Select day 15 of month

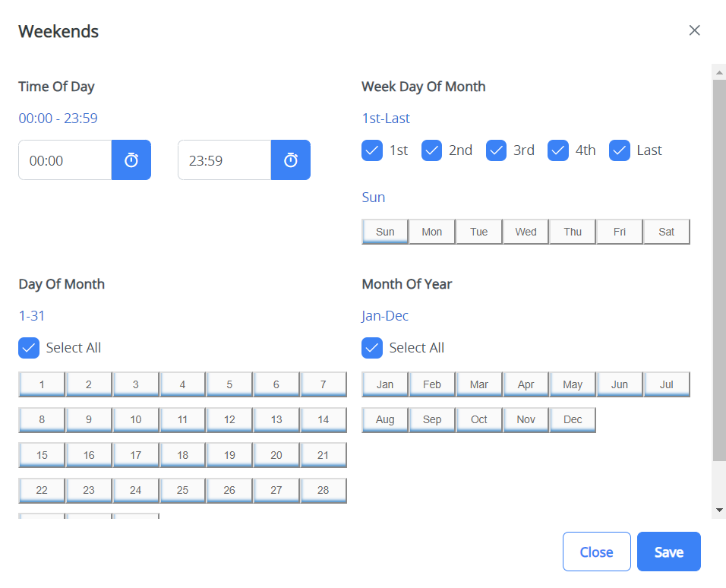tap(42, 455)
